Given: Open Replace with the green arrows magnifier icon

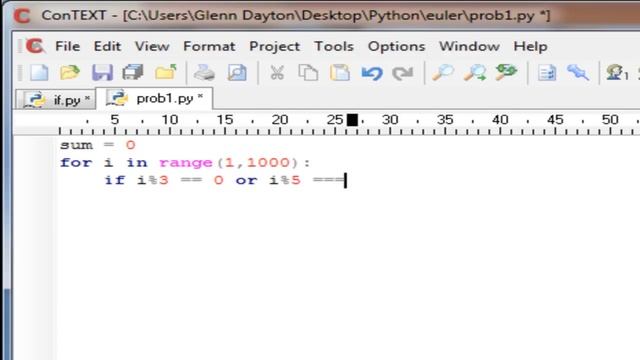Looking at the screenshot, I should point(506,72).
